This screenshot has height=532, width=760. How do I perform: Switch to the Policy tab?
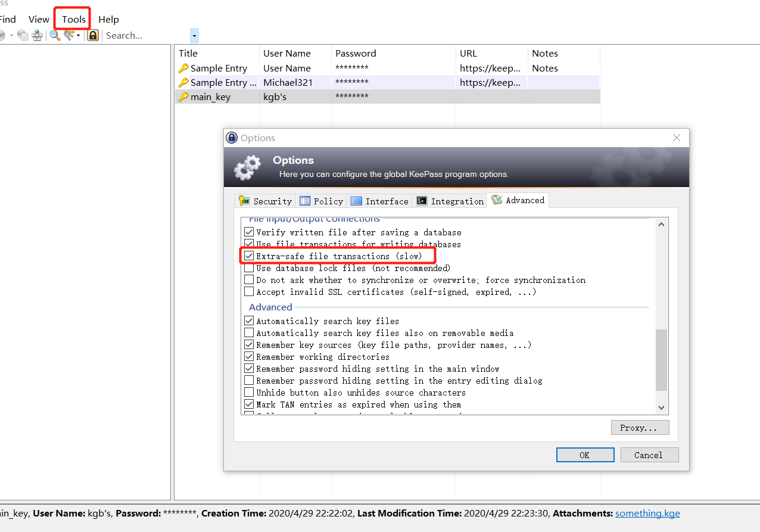321,201
